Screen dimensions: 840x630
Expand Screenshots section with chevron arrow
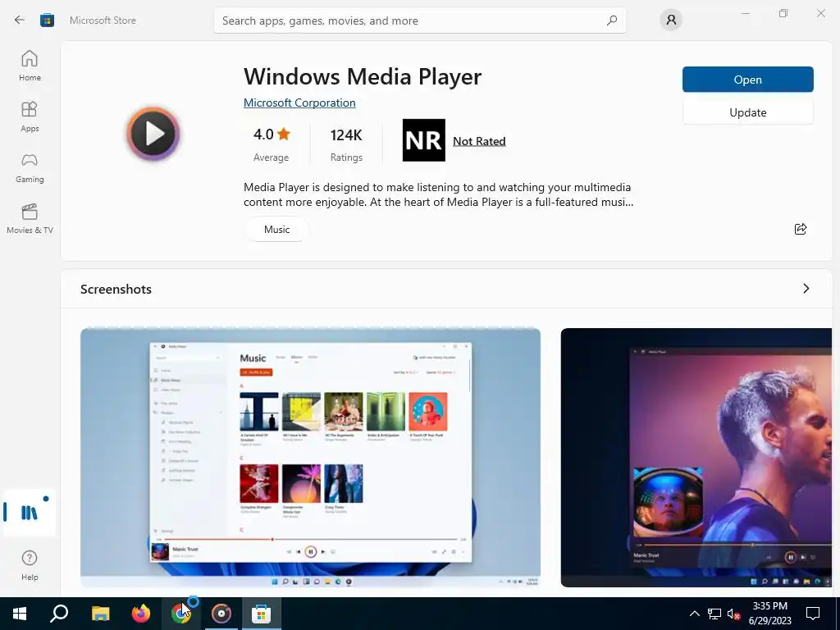(806, 289)
